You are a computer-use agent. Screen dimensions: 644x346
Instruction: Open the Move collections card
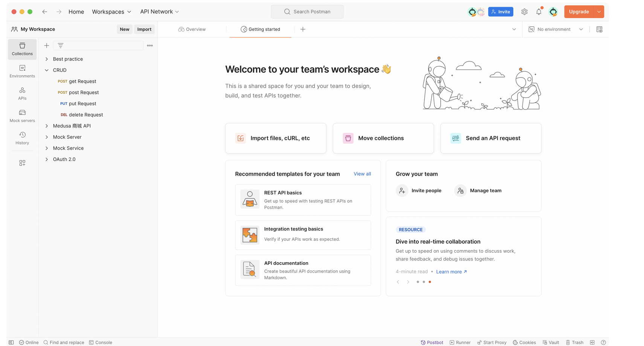click(x=383, y=138)
